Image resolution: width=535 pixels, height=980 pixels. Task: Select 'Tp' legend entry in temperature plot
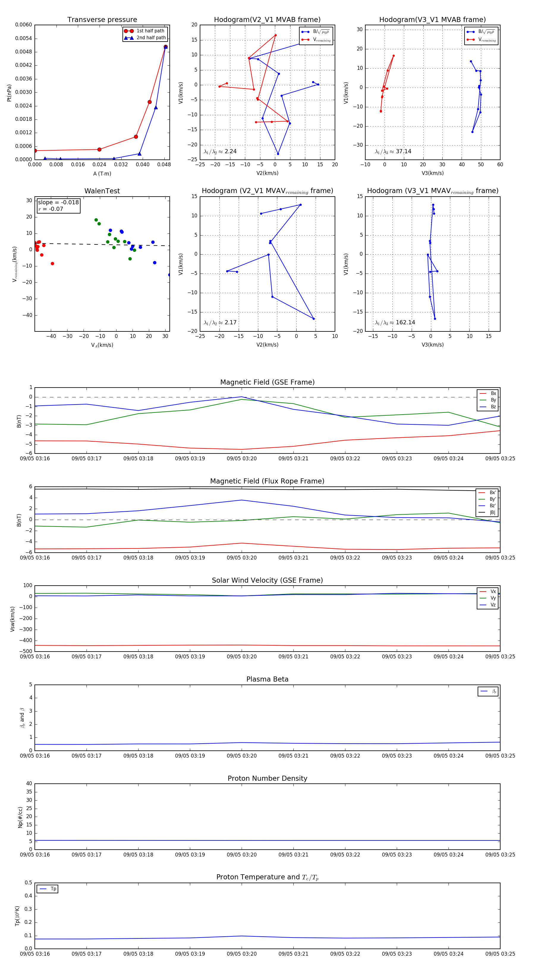pos(48,889)
